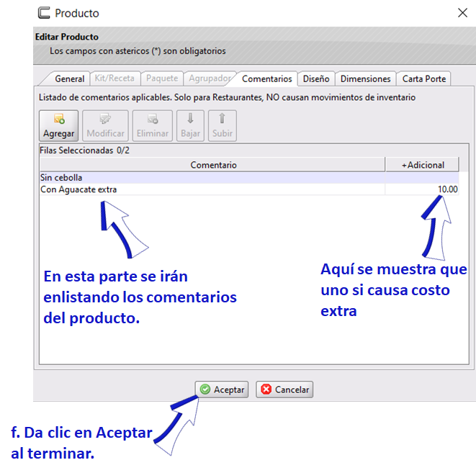Open the Paquete tab

[162, 78]
